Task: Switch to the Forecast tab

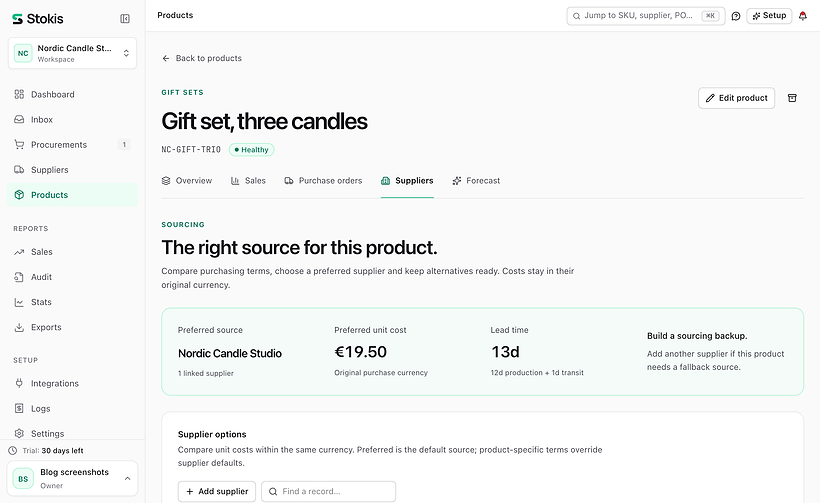Action: (476, 181)
